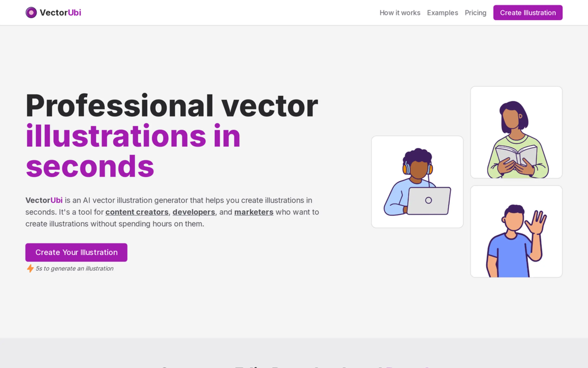Image resolution: width=588 pixels, height=368 pixels.
Task: Click the VectorUbi name in the description paragraph
Action: [44, 200]
